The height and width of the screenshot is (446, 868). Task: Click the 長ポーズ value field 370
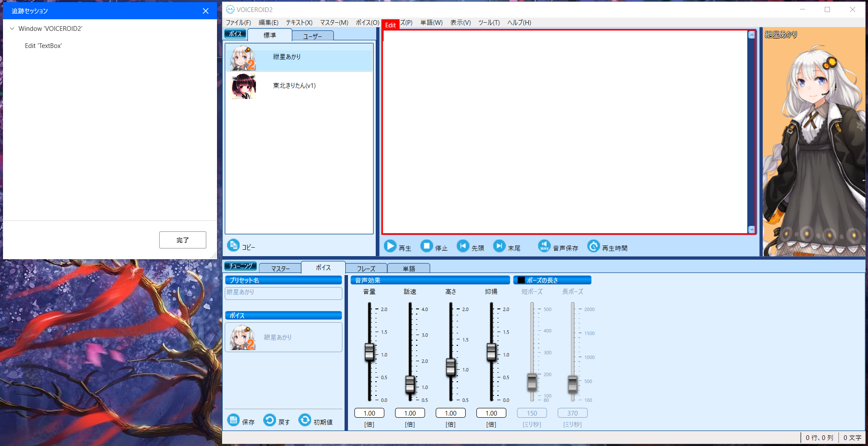click(573, 413)
